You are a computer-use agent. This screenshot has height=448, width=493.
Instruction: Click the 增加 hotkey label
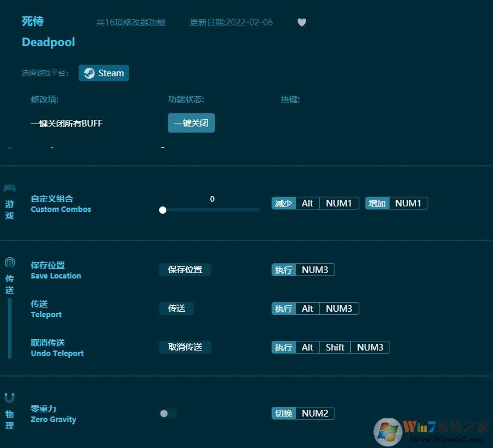pos(377,203)
